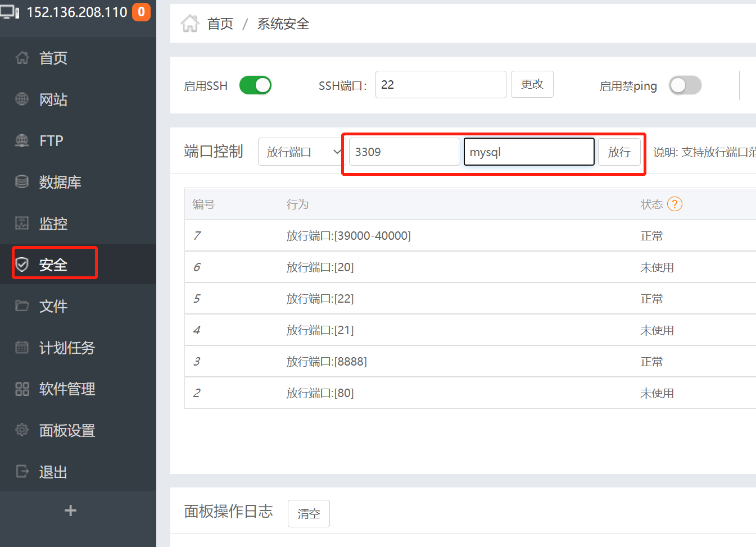Click the monitor icon beside the server IP
This screenshot has width=756, height=547.
[10, 12]
